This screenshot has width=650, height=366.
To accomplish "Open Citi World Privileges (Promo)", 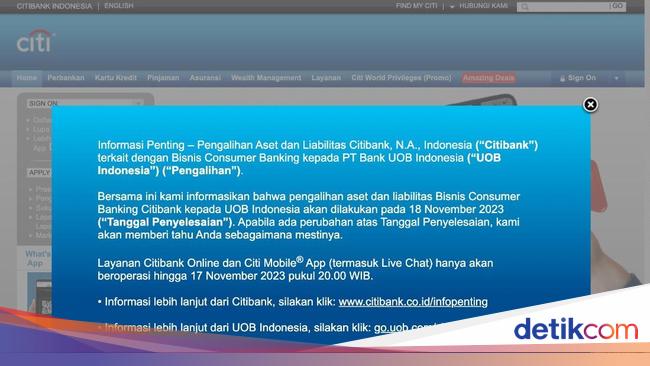I will 401,78.
